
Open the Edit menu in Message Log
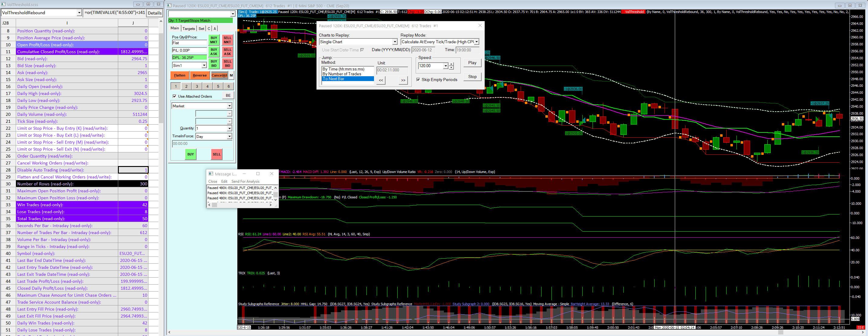224,181
